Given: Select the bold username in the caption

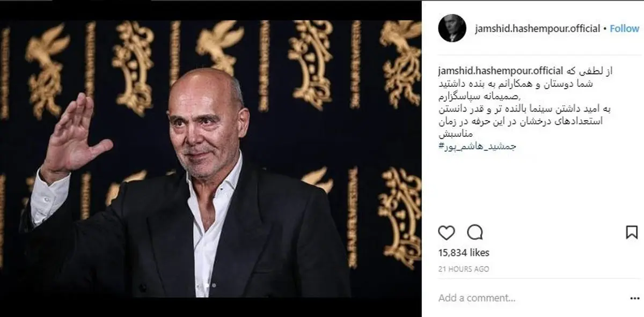Looking at the screenshot, I should click(x=501, y=71).
